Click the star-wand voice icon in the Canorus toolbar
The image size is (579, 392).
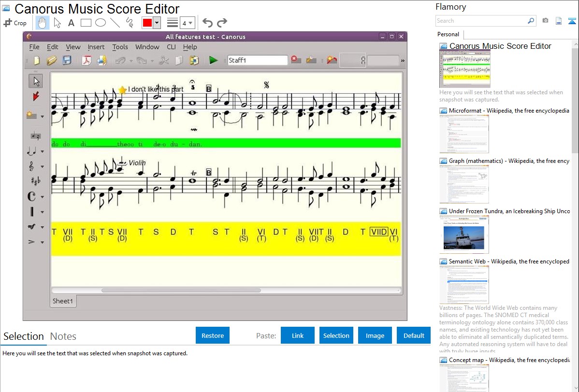click(x=332, y=60)
